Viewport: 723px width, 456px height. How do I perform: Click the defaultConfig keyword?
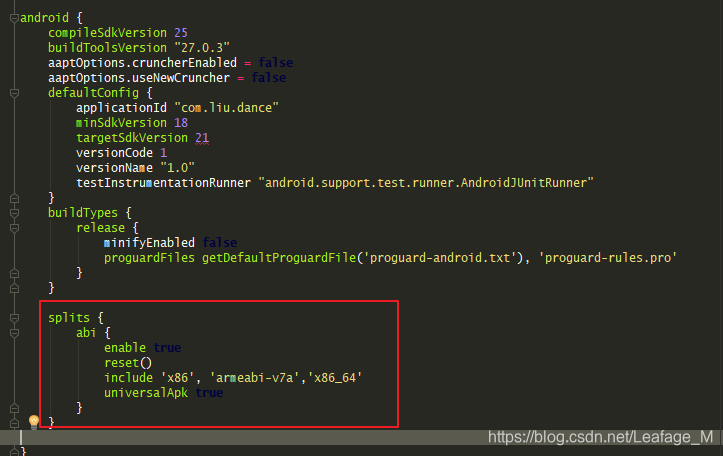click(93, 93)
